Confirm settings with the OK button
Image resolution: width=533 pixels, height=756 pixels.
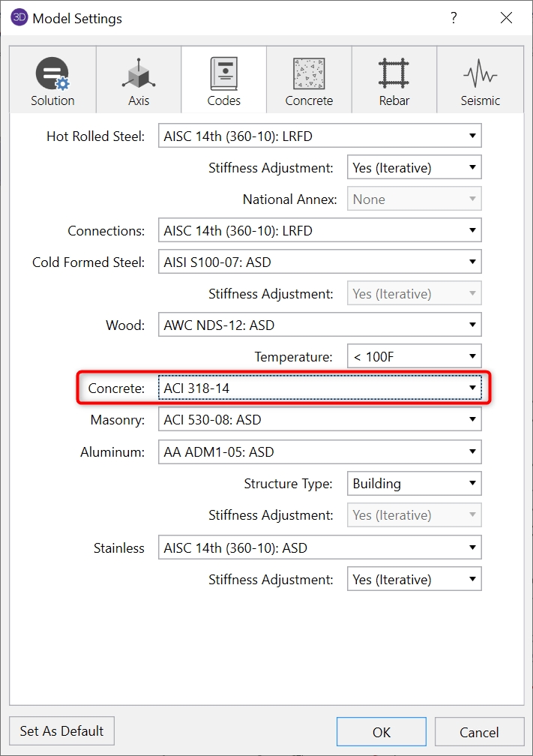381,731
